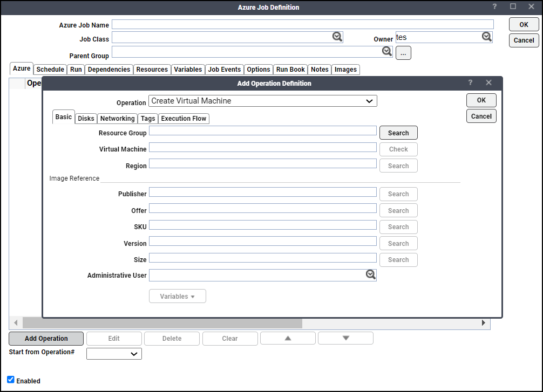Image resolution: width=543 pixels, height=392 pixels.
Task: Click the ellipsis button beside Parent Group
Action: point(403,53)
